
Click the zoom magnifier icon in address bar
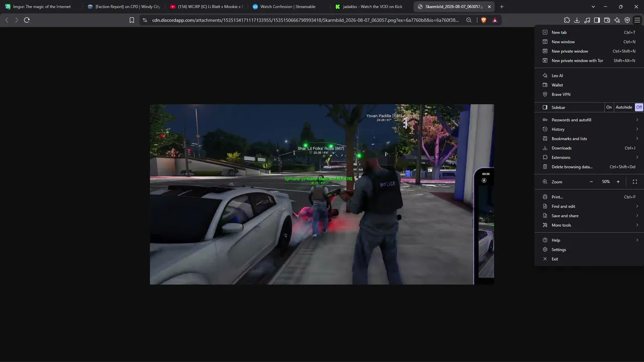click(469, 20)
